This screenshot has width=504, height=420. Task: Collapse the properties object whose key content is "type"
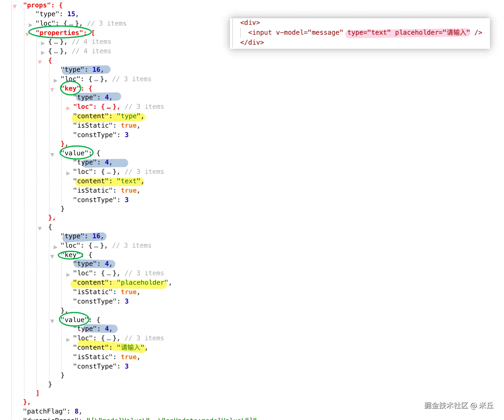coord(40,62)
